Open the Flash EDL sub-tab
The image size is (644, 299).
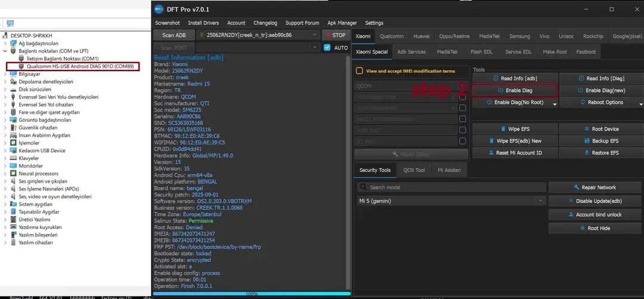(x=481, y=52)
